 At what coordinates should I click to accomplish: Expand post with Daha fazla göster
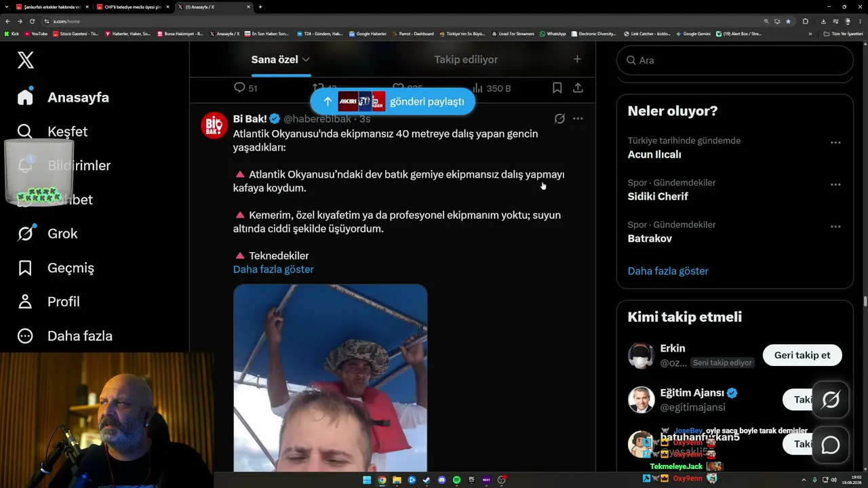(x=273, y=269)
